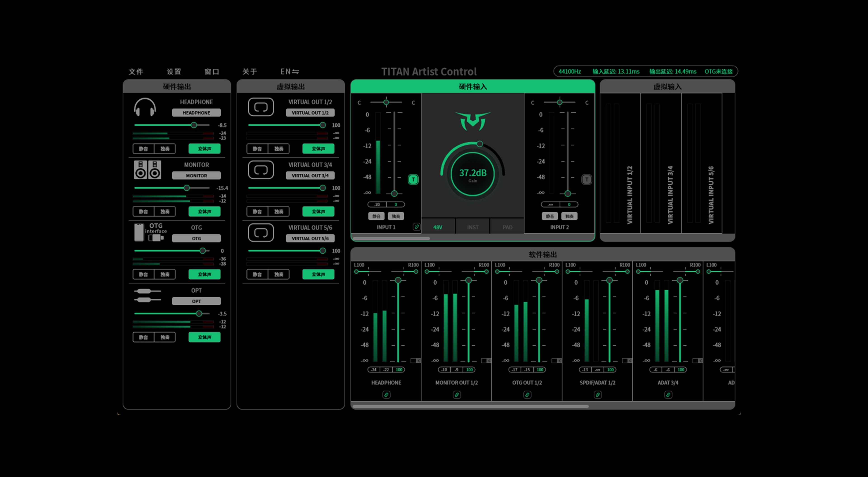Click the 输入延迟: 13.11ms latency readout

tap(616, 71)
